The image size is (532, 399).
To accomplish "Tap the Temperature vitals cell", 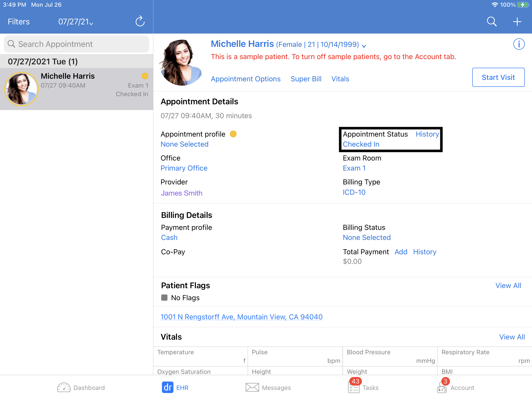I will point(201,356).
